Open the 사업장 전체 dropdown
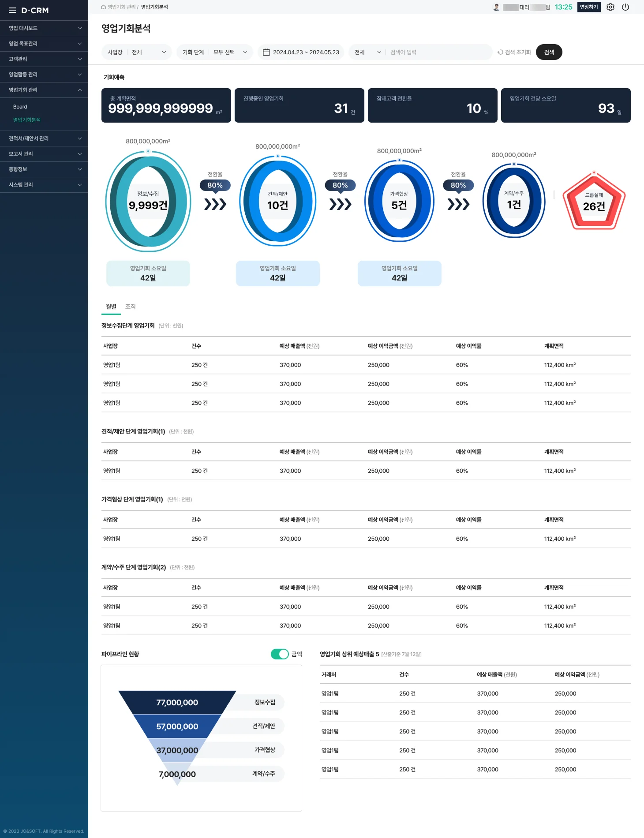 [137, 52]
